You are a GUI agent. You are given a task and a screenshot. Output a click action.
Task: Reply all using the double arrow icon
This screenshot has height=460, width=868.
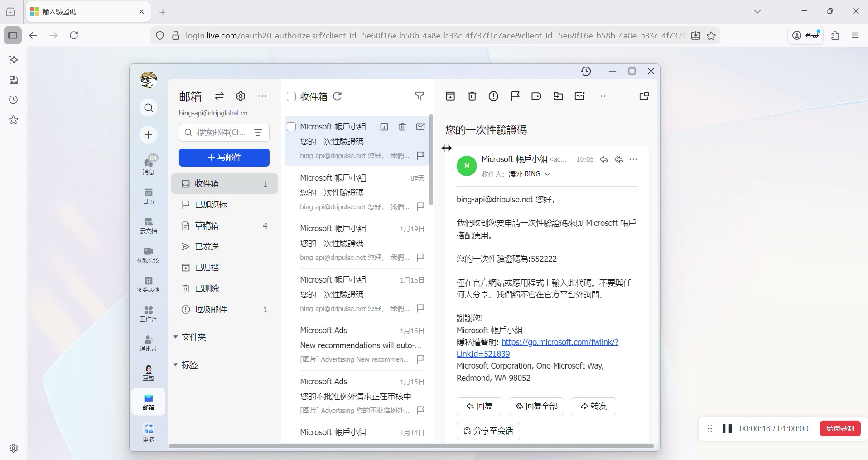pos(619,159)
